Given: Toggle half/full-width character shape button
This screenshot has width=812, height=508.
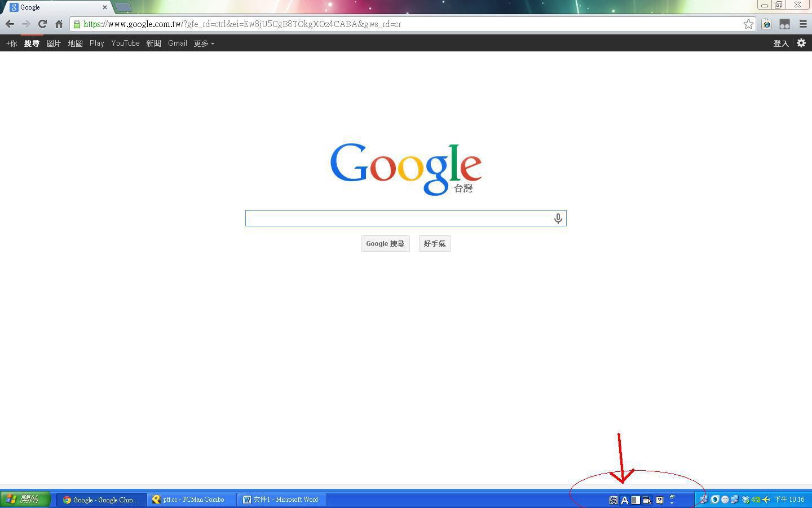Looking at the screenshot, I should pyautogui.click(x=636, y=500).
